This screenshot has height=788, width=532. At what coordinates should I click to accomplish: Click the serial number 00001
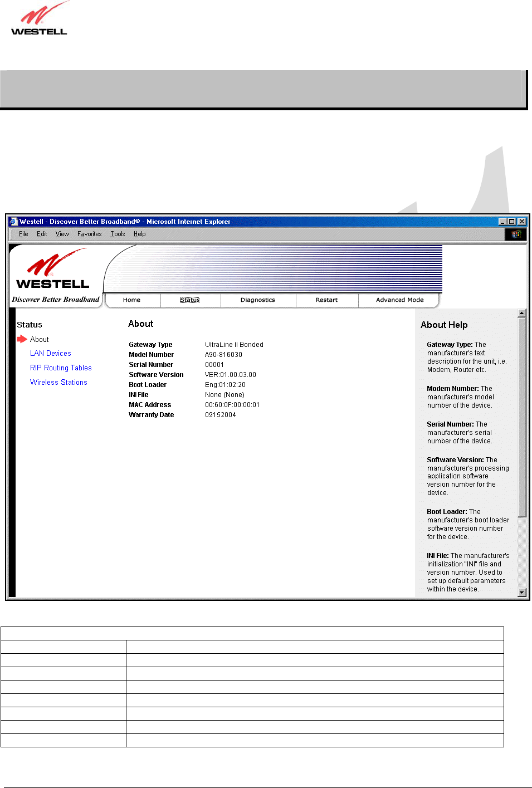click(x=214, y=365)
